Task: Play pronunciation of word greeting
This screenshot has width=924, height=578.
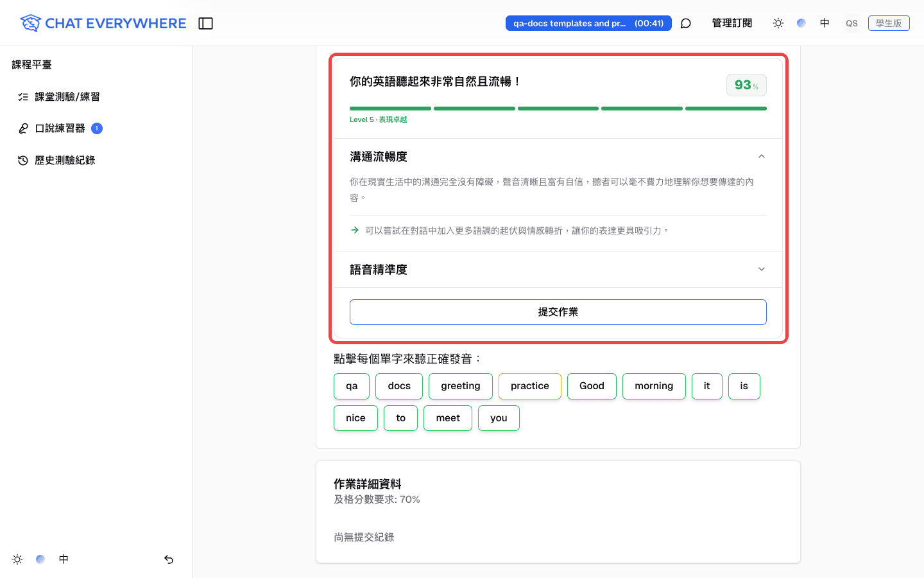Action: pos(461,386)
